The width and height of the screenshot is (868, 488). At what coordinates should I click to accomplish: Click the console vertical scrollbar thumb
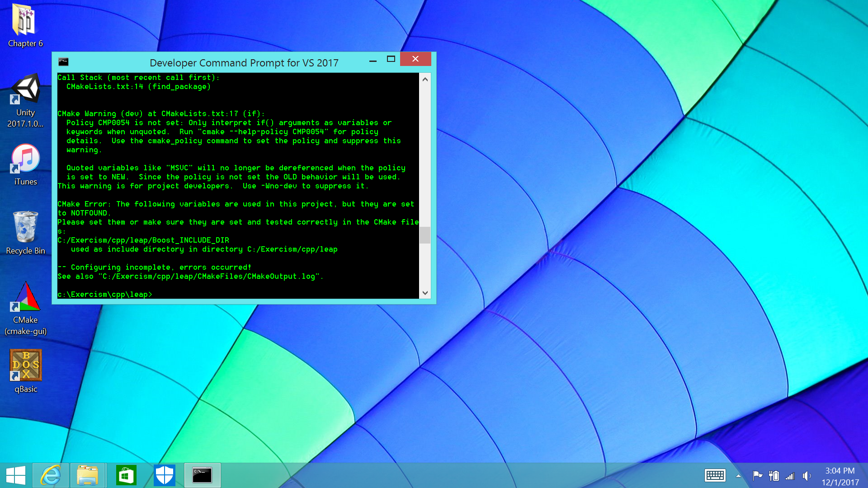click(425, 235)
